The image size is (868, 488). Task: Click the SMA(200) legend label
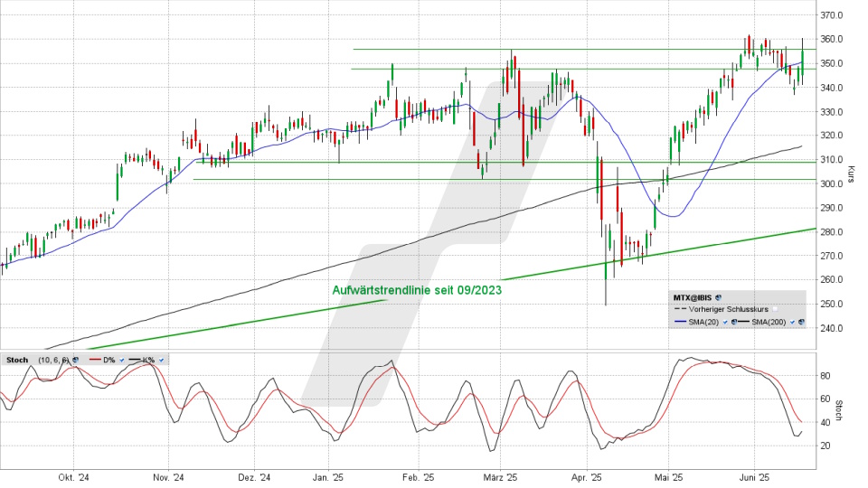pos(769,322)
